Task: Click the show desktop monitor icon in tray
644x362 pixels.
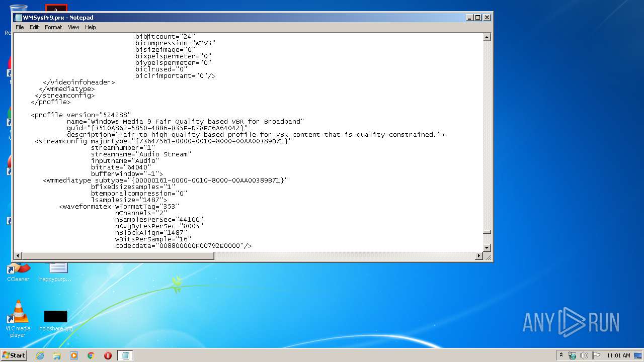Action: click(638, 355)
